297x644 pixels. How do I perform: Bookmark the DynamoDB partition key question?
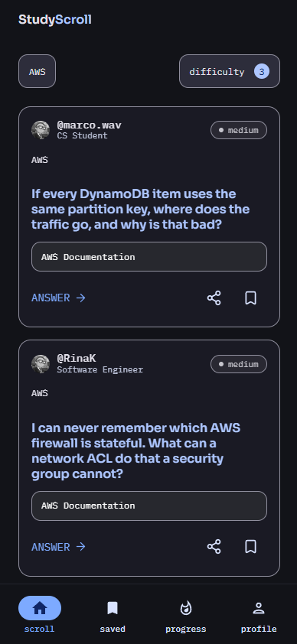coord(250,298)
